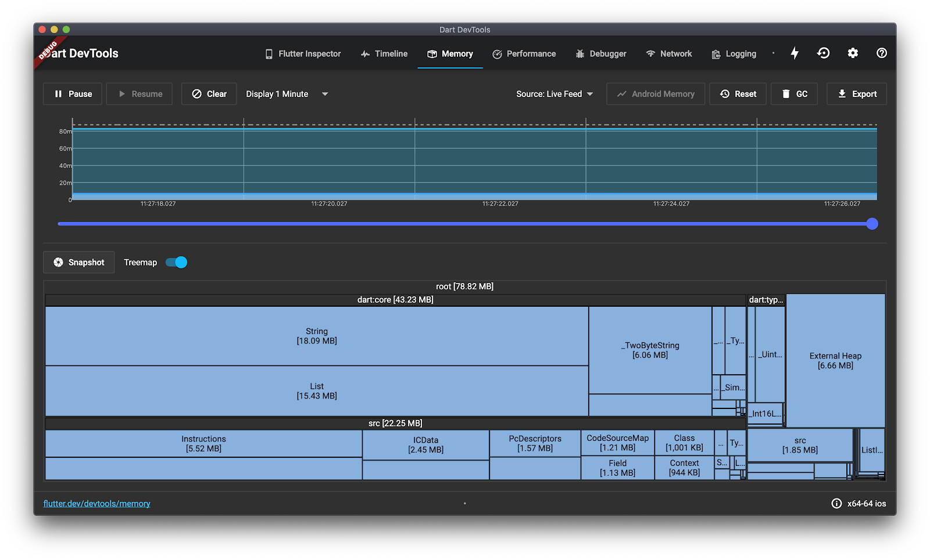Click the Network wifi icon
The width and height of the screenshot is (930, 560).
click(x=650, y=54)
